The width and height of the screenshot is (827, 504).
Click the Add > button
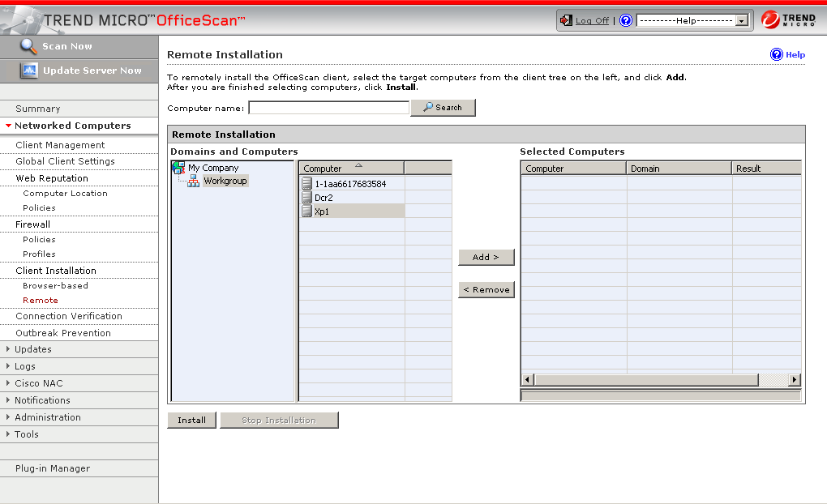click(486, 258)
